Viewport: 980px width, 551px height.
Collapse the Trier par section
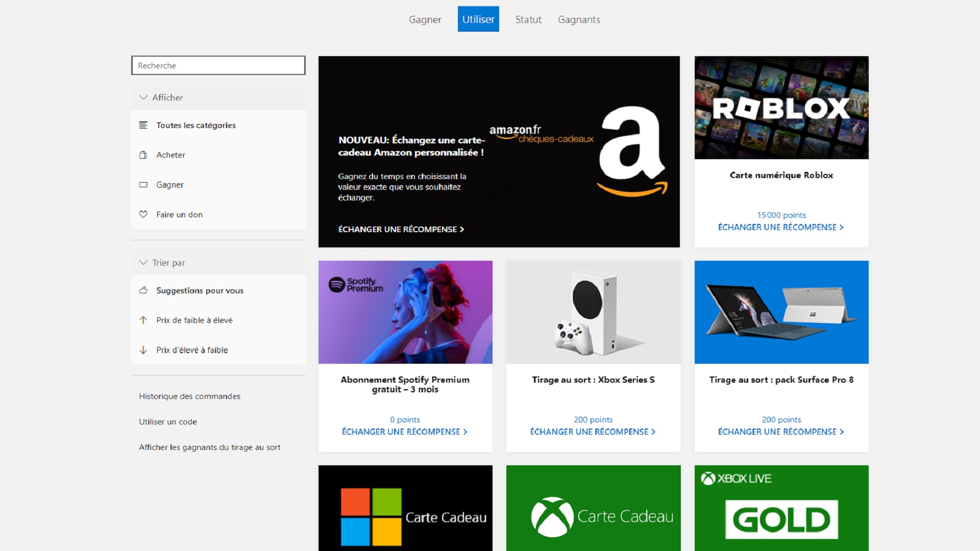tap(144, 262)
